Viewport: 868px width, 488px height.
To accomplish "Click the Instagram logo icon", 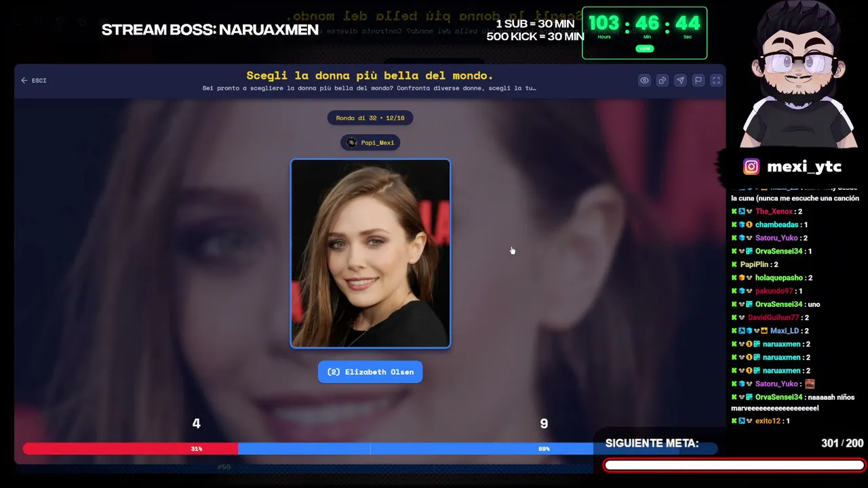I will (x=751, y=167).
